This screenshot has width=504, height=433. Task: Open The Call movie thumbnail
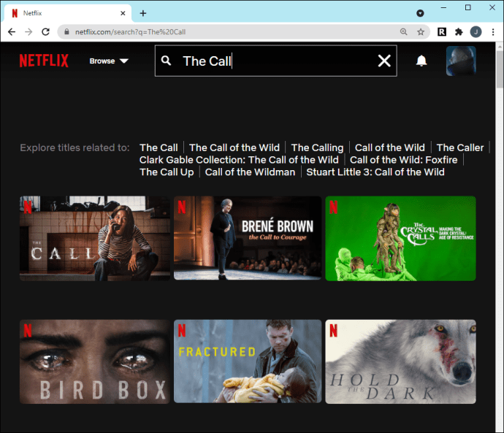click(x=95, y=238)
